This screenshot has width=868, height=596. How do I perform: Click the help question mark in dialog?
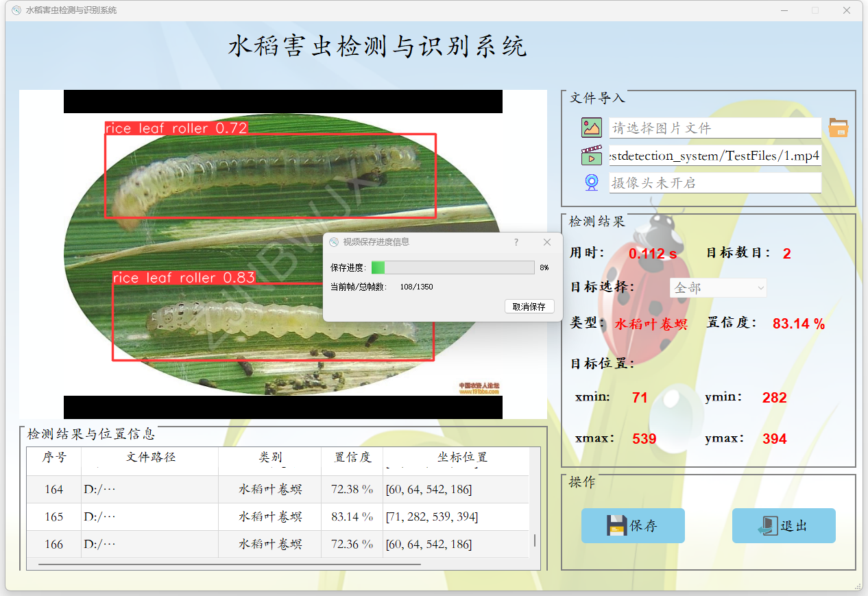click(516, 242)
